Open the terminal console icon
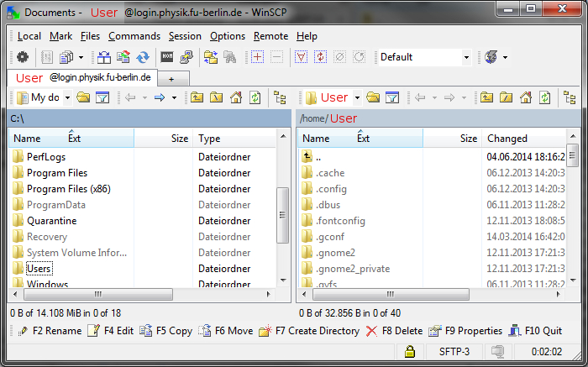 pyautogui.click(x=167, y=57)
